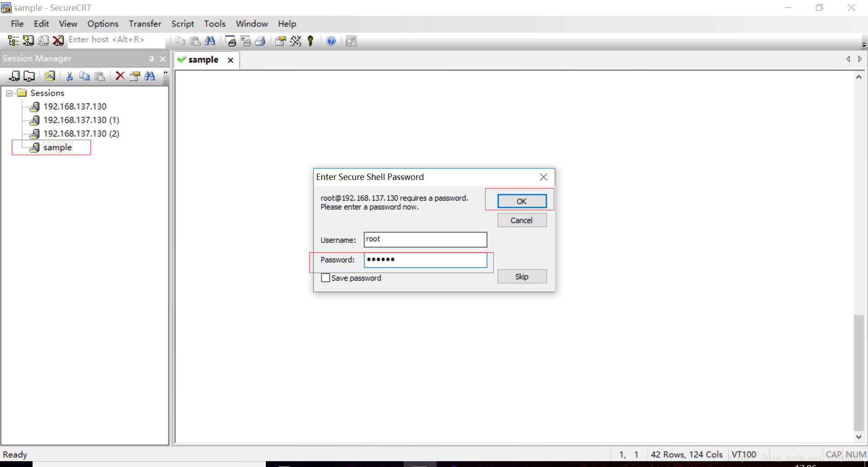Click Find binoculars in Session Manager toolbar

click(150, 76)
